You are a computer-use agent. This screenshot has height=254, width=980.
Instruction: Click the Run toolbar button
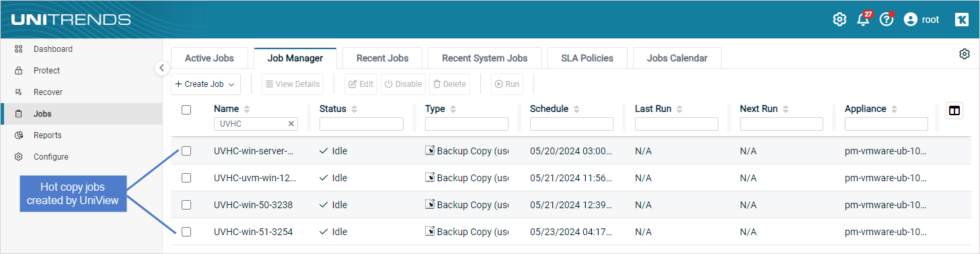pyautogui.click(x=507, y=84)
